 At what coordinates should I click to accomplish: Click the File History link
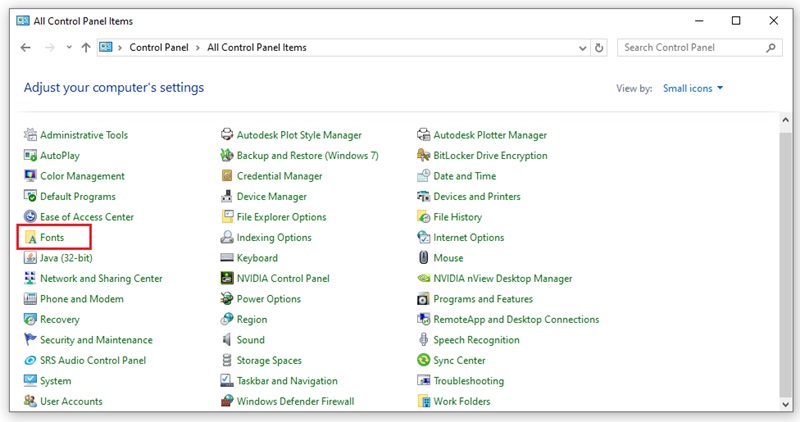[x=458, y=217]
